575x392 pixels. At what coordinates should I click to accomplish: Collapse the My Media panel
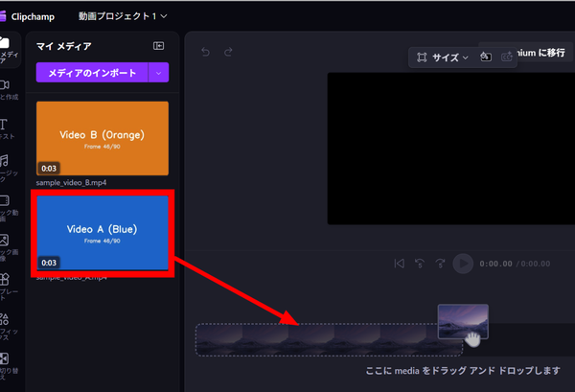click(x=158, y=46)
